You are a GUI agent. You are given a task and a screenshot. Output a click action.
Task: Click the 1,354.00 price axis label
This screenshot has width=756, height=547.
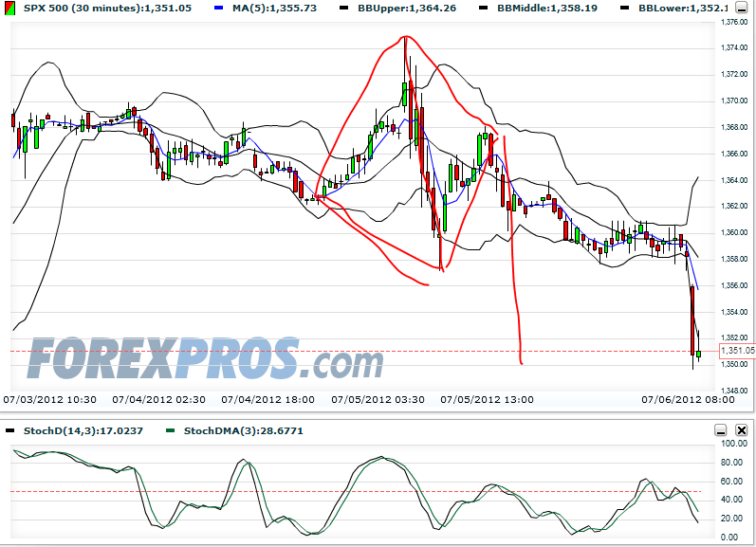tap(734, 312)
